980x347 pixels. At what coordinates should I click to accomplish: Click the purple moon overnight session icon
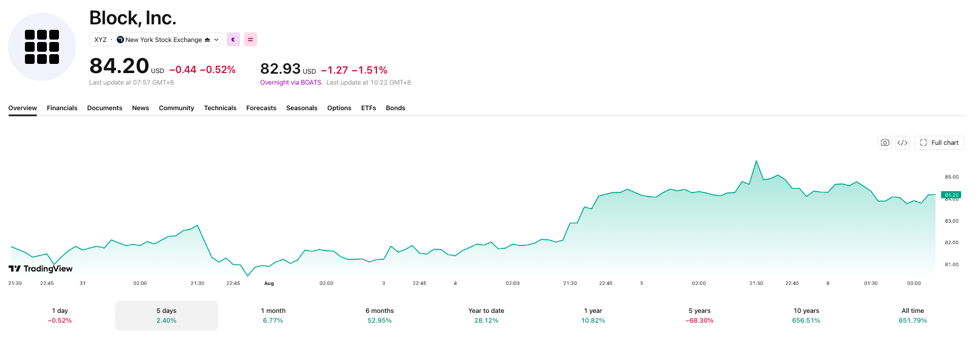[233, 40]
